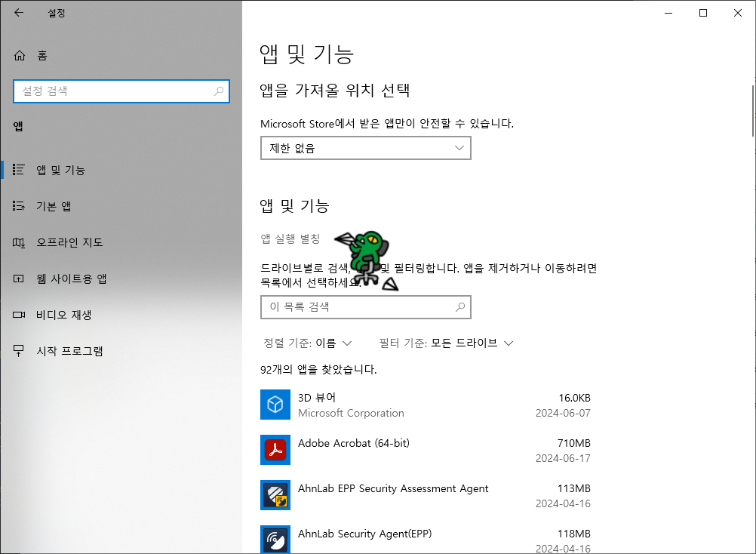
Task: Focus the 이 목록 검색 input field
Action: [365, 307]
